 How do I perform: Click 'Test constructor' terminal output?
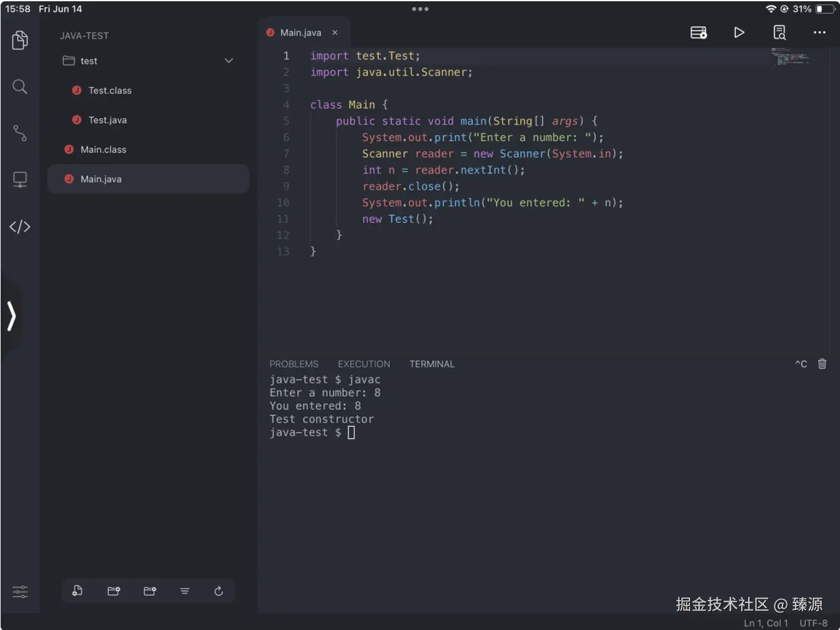click(322, 419)
